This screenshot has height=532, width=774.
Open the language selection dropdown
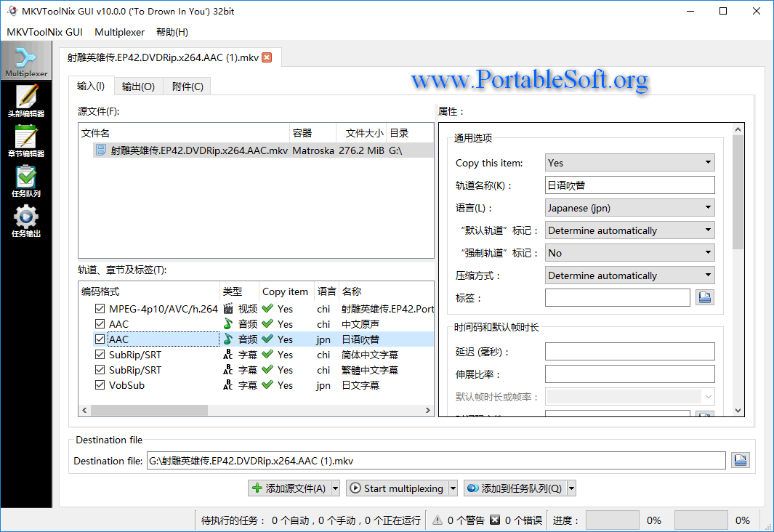coord(629,207)
